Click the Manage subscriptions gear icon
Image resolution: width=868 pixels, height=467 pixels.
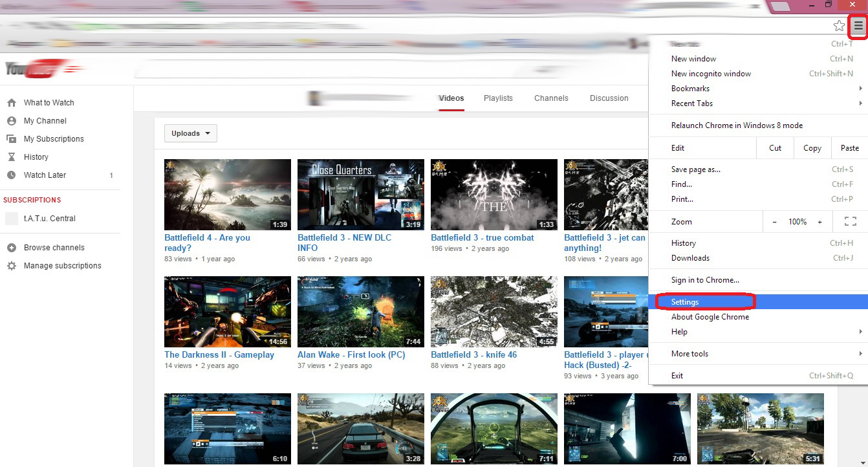[11, 266]
